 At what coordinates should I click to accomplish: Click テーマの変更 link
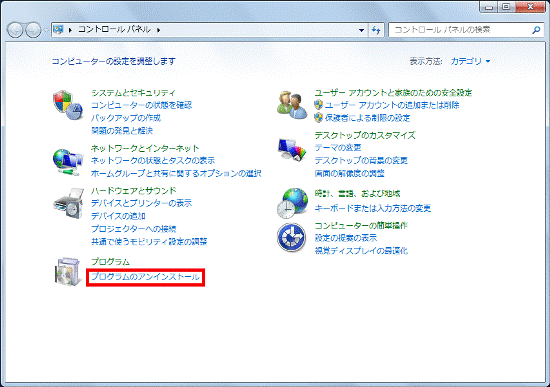tap(338, 148)
